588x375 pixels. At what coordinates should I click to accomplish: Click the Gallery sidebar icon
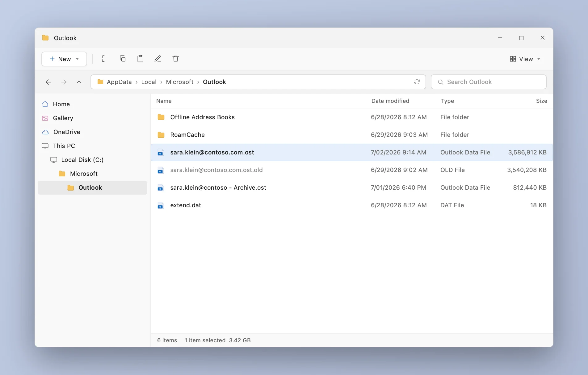(45, 118)
